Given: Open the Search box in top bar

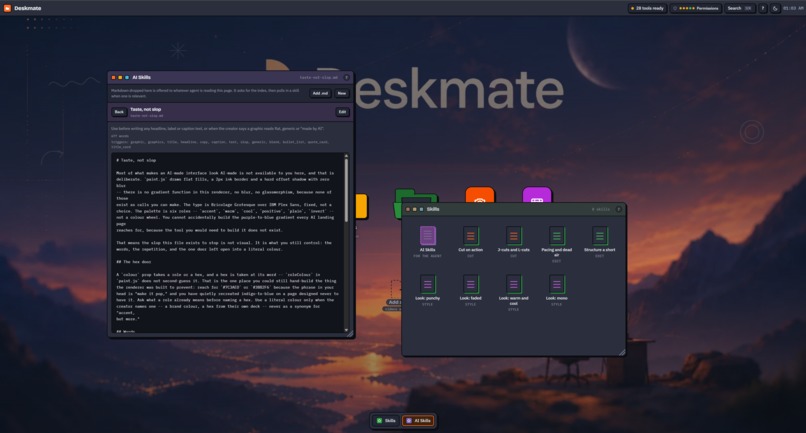Looking at the screenshot, I should coord(740,8).
